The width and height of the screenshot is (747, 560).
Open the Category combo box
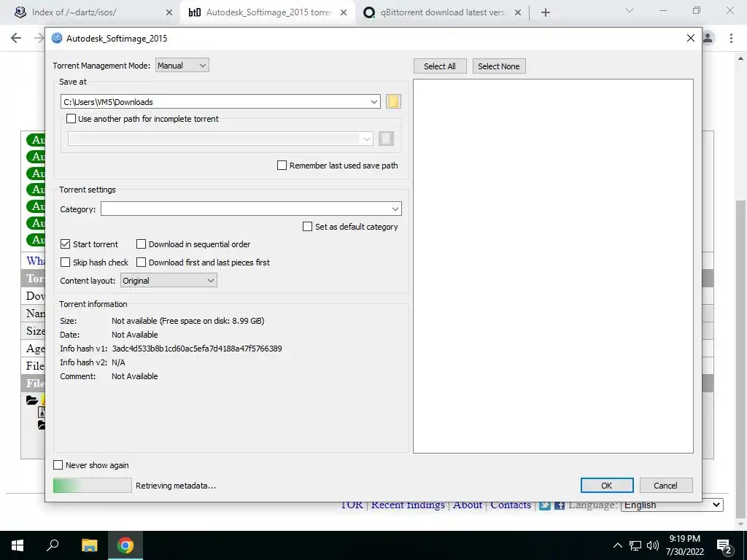tap(251, 209)
